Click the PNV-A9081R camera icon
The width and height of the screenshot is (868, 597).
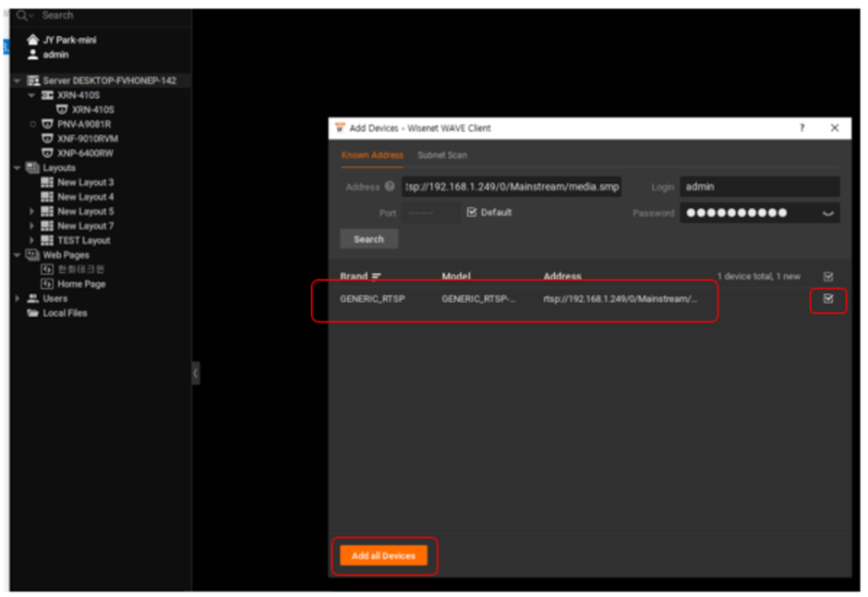pos(47,124)
